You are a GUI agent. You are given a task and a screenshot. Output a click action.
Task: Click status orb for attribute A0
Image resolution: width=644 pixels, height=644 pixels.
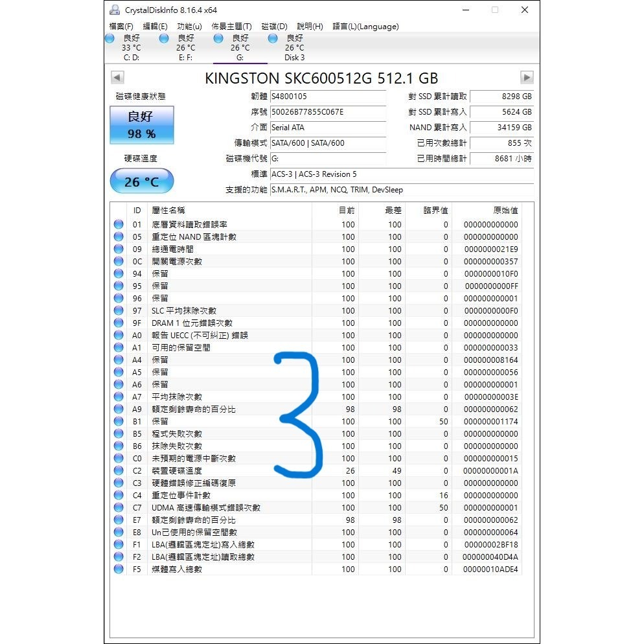119,335
